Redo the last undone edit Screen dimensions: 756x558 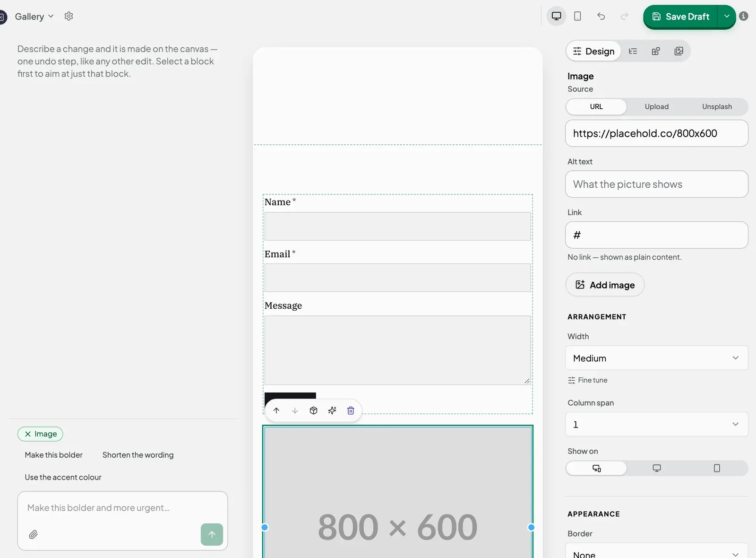[x=625, y=16]
